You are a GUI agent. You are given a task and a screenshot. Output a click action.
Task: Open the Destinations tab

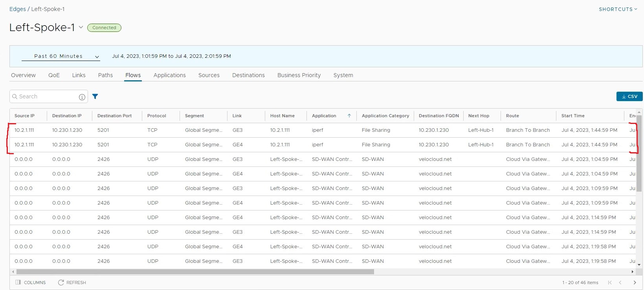(248, 75)
